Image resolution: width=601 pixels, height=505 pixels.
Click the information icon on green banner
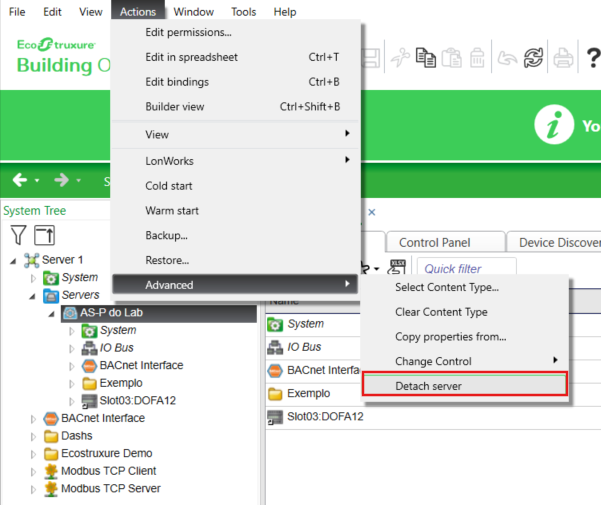(554, 125)
